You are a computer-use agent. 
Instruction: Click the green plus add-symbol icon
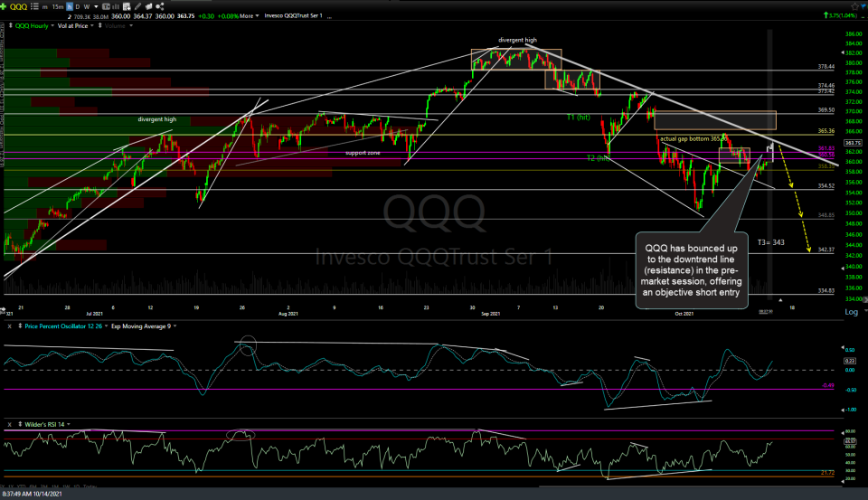[5, 6]
